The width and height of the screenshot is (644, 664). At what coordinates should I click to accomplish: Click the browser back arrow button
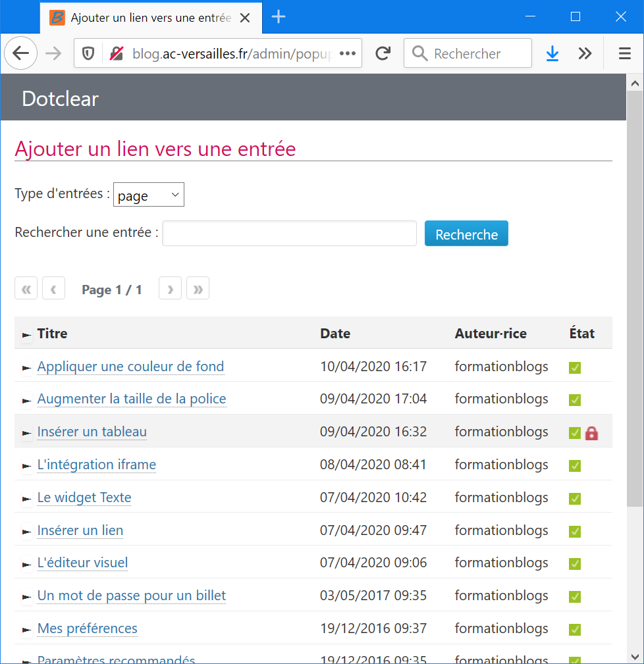tap(21, 54)
